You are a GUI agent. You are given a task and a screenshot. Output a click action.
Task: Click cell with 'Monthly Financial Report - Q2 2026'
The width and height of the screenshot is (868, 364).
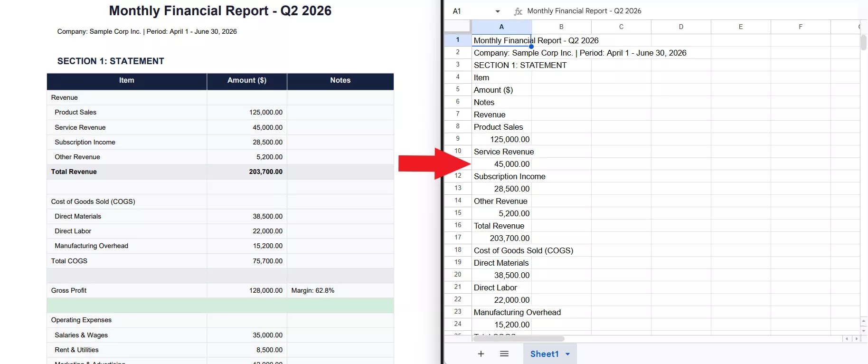pos(501,40)
